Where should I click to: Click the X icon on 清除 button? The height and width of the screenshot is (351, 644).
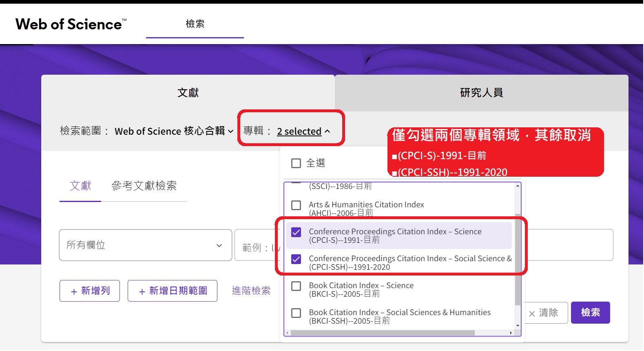pyautogui.click(x=532, y=314)
